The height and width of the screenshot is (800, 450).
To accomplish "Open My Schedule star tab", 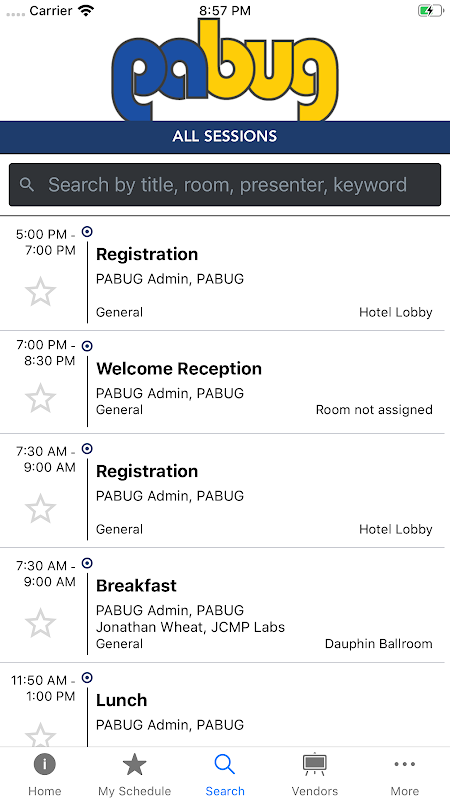I will click(135, 764).
